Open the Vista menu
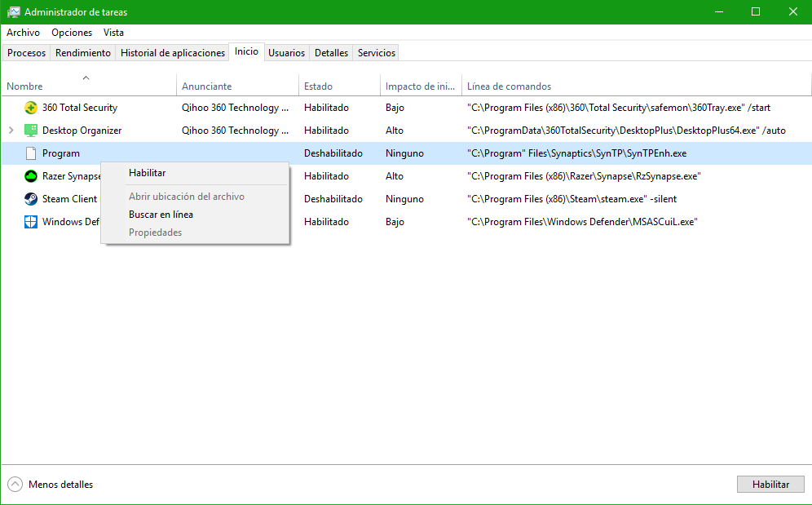This screenshot has height=505, width=812. coord(113,32)
